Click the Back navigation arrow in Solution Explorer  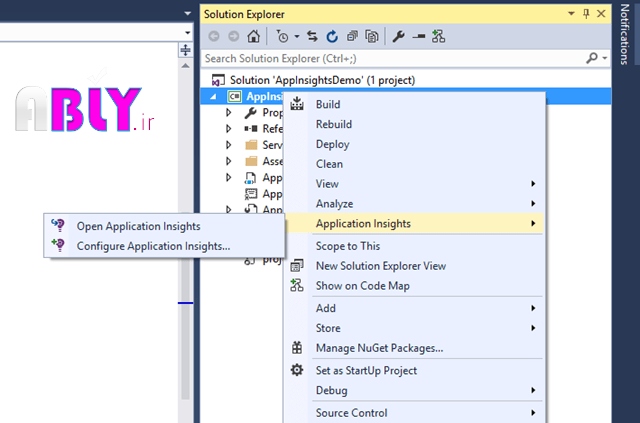click(x=214, y=36)
